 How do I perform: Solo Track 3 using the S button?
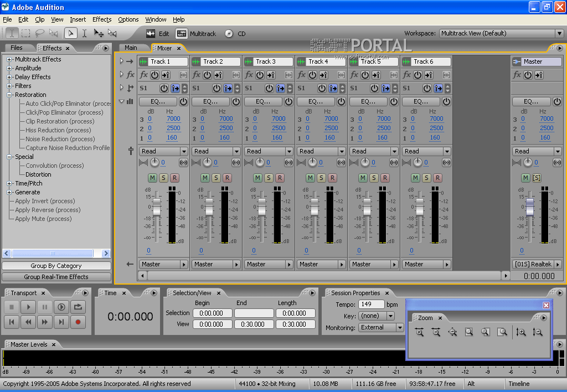click(x=269, y=178)
